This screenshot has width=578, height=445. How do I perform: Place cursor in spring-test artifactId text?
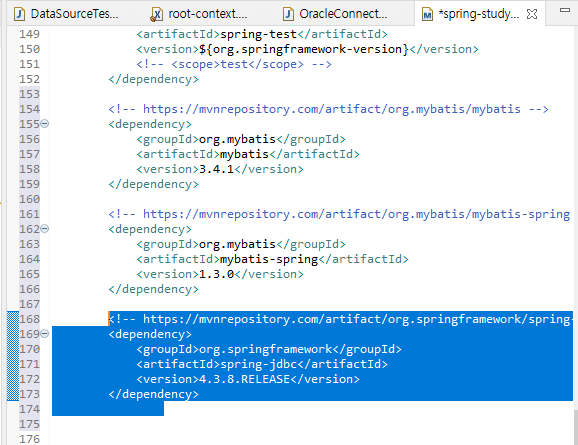(x=258, y=34)
